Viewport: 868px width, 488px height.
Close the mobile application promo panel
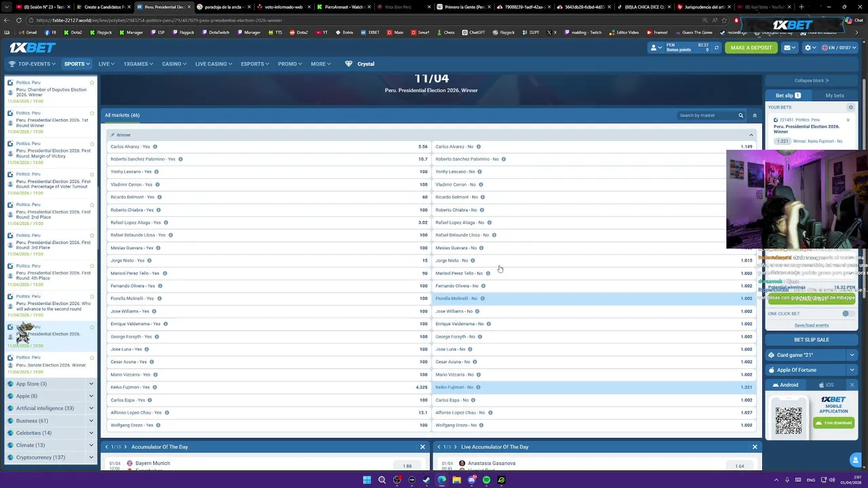852,385
